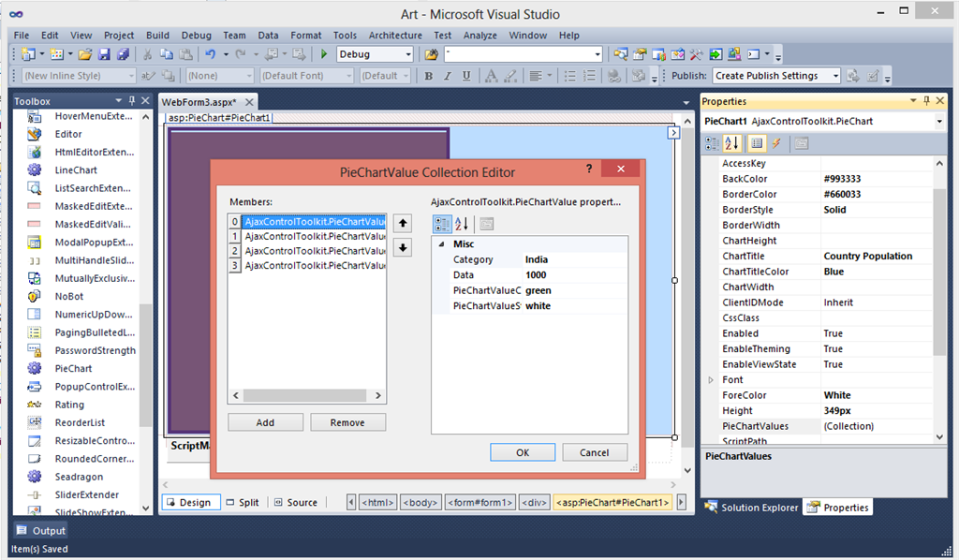Viewport: 959px width, 560px height.
Task: Open the File menu
Action: pos(22,36)
